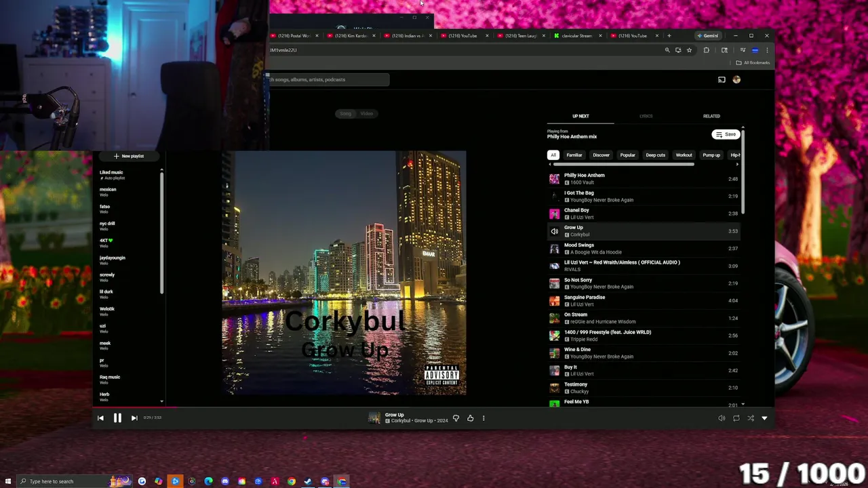Click the cast to device icon
This screenshot has width=868, height=488.
pos(722,79)
